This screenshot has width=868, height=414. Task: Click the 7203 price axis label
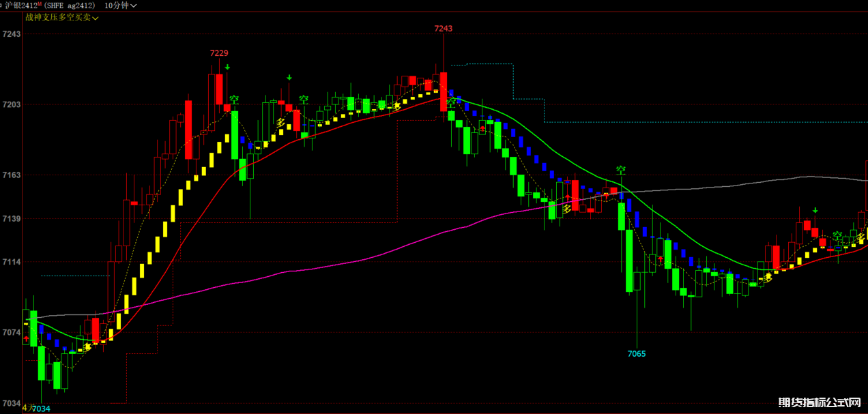pos(12,105)
